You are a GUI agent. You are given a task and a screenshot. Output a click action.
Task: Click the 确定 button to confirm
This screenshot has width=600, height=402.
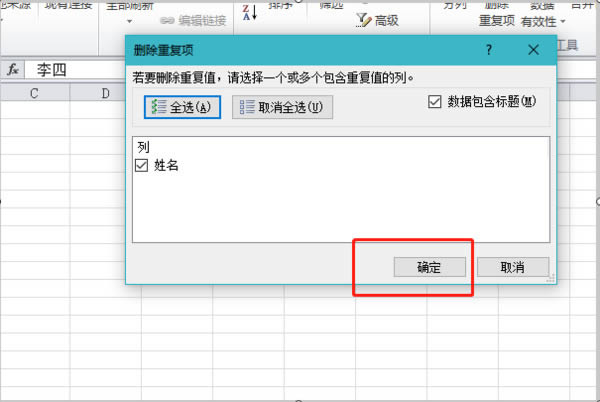(428, 267)
